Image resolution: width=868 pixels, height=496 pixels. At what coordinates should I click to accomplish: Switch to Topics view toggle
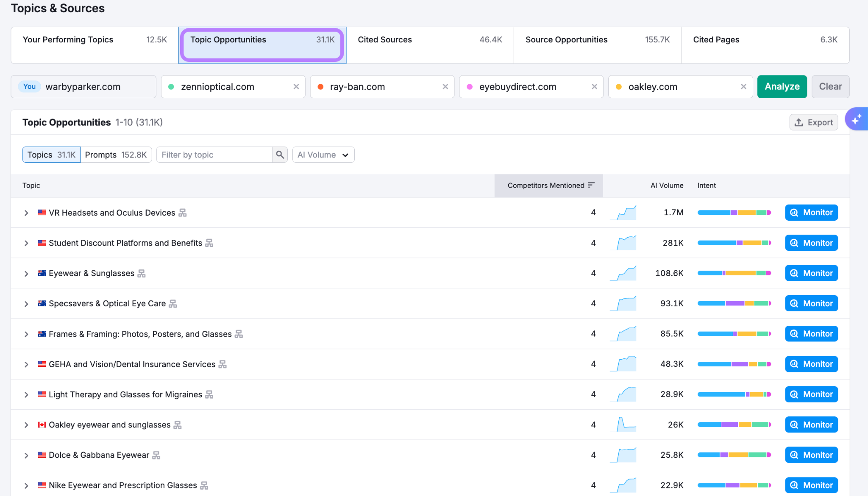click(x=51, y=155)
